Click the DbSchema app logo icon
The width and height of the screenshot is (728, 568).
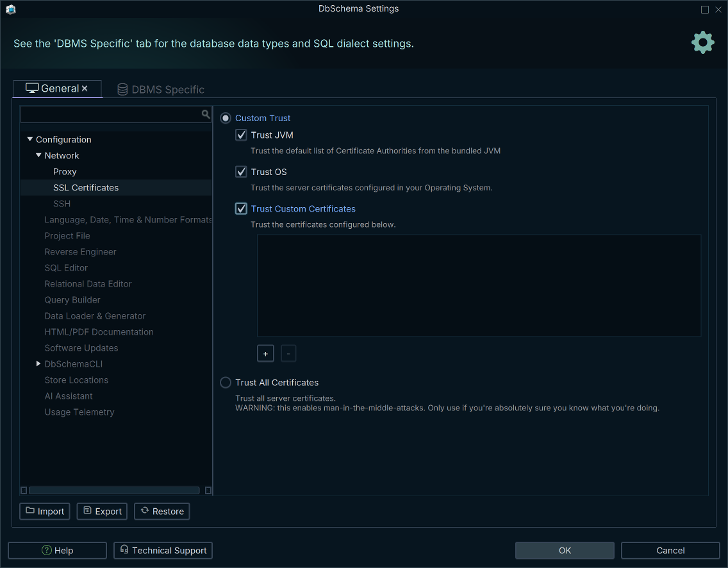pyautogui.click(x=11, y=9)
